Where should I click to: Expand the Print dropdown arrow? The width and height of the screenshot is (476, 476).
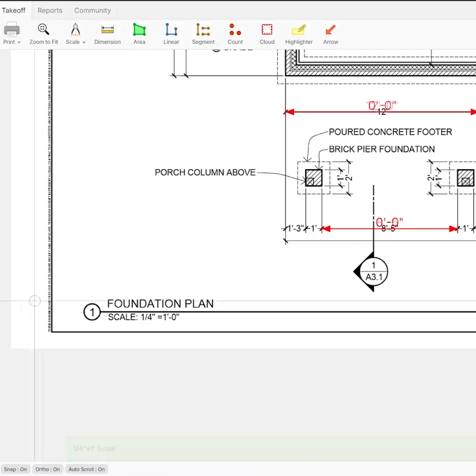tap(19, 42)
